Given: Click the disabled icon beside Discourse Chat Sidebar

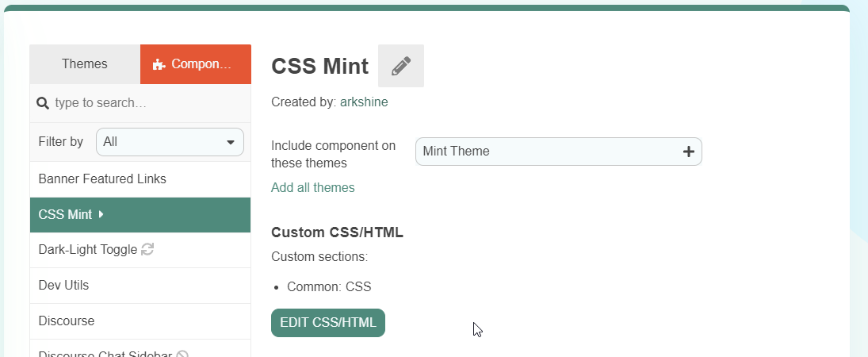Looking at the screenshot, I should pos(182,355).
